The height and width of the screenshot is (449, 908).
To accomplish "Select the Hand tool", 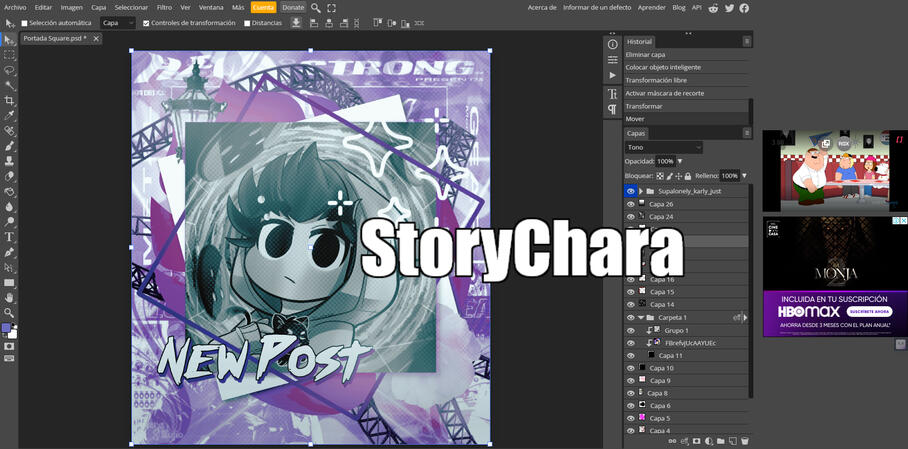I will click(9, 298).
